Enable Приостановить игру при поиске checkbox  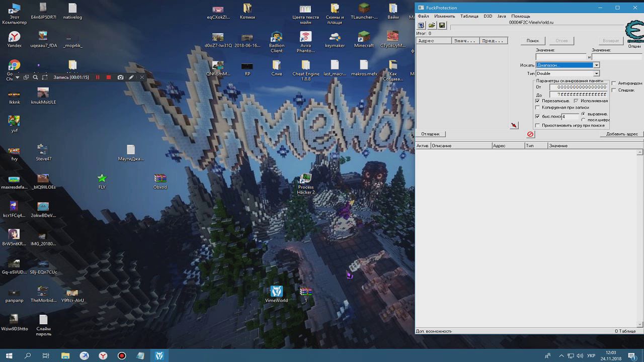pyautogui.click(x=537, y=125)
